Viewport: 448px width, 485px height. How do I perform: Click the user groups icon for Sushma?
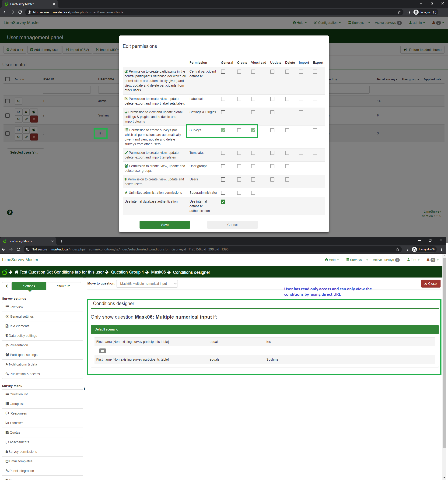coord(34,112)
